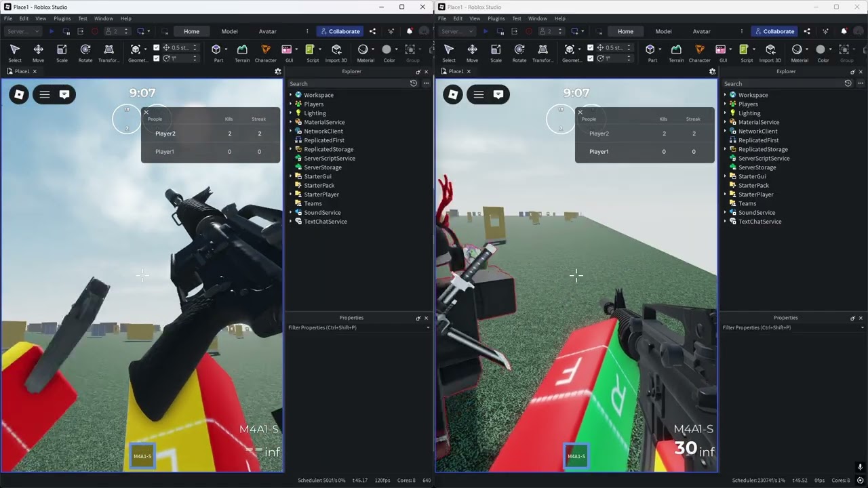Insert a Part in right window
The height and width of the screenshot is (488, 868).
pos(652,53)
